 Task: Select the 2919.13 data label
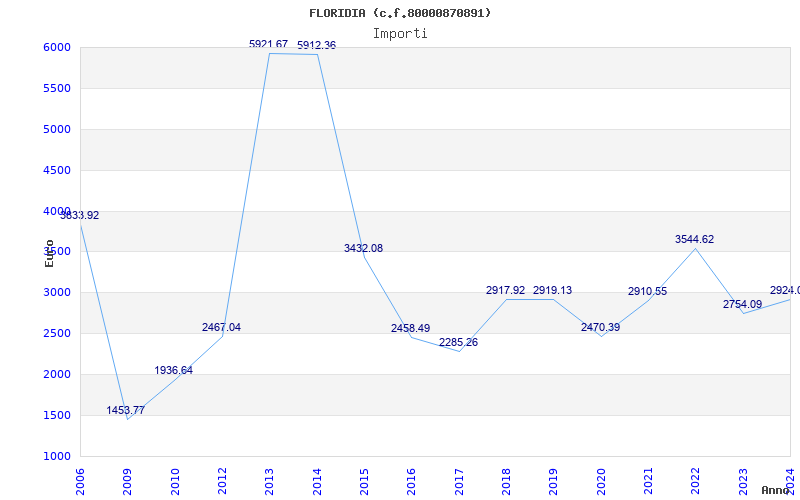tap(553, 290)
